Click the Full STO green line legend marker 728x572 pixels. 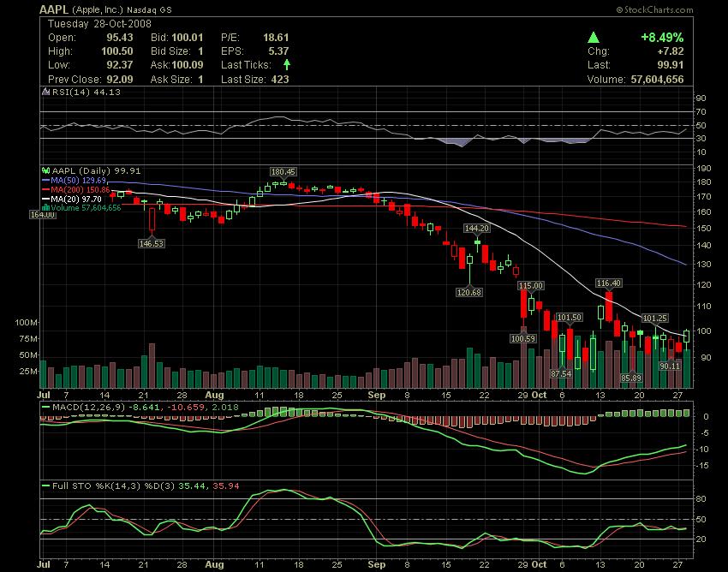coord(45,486)
